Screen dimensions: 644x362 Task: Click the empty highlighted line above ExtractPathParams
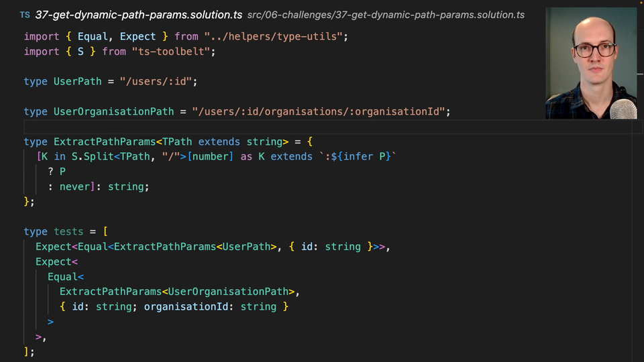[268, 127]
